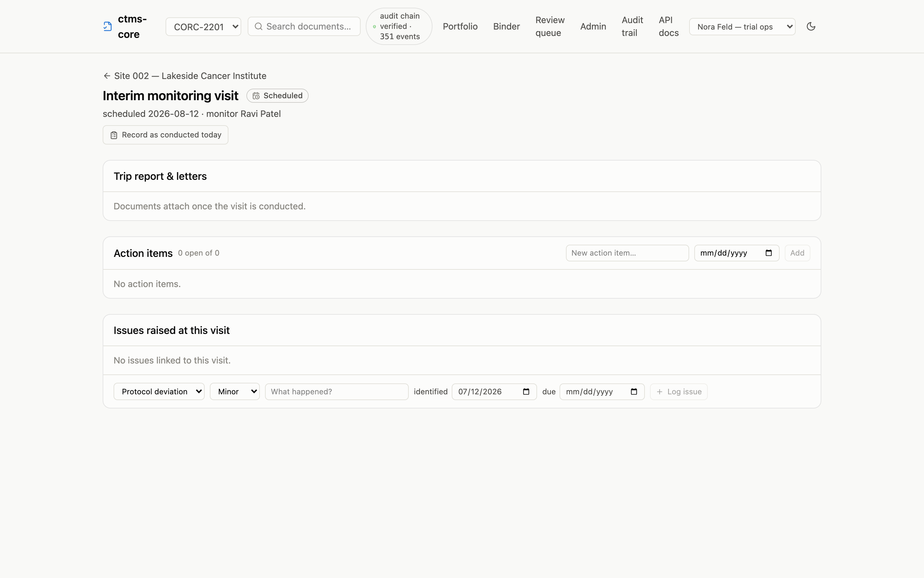Click the Action items heading
This screenshot has height=578, width=924.
pos(143,253)
